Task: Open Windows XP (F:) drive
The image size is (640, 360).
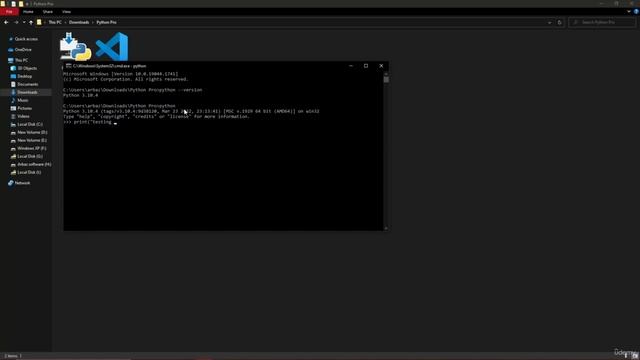Action: click(x=29, y=149)
